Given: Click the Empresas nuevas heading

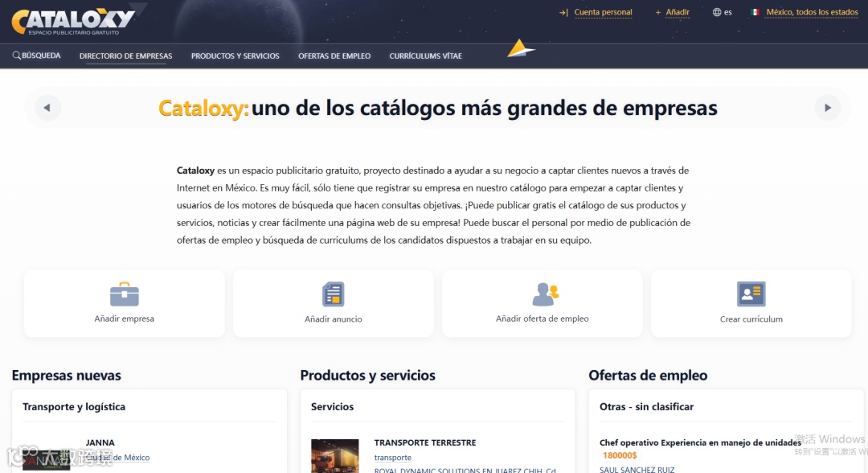Looking at the screenshot, I should click(67, 375).
